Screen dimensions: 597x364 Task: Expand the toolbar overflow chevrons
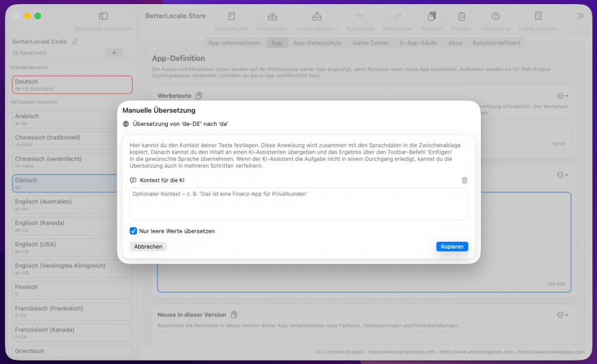580,16
